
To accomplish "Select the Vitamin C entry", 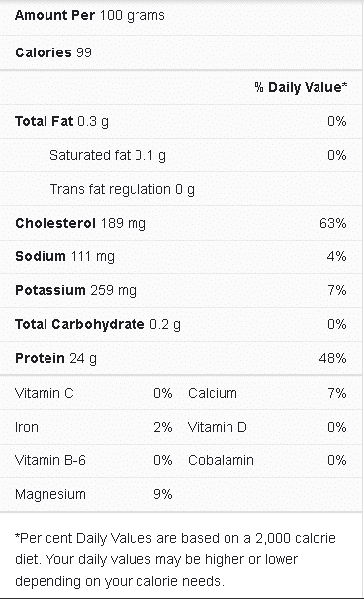I will point(94,393).
